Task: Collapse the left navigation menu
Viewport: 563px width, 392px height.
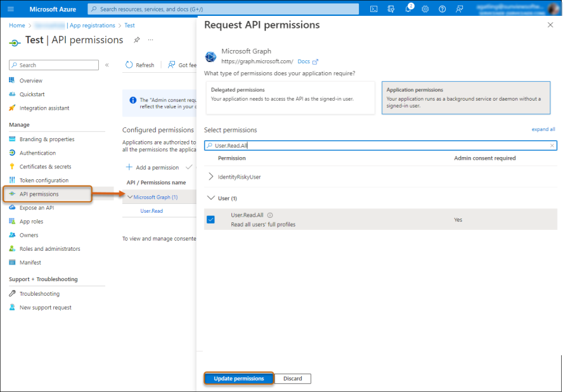Action: [x=107, y=65]
